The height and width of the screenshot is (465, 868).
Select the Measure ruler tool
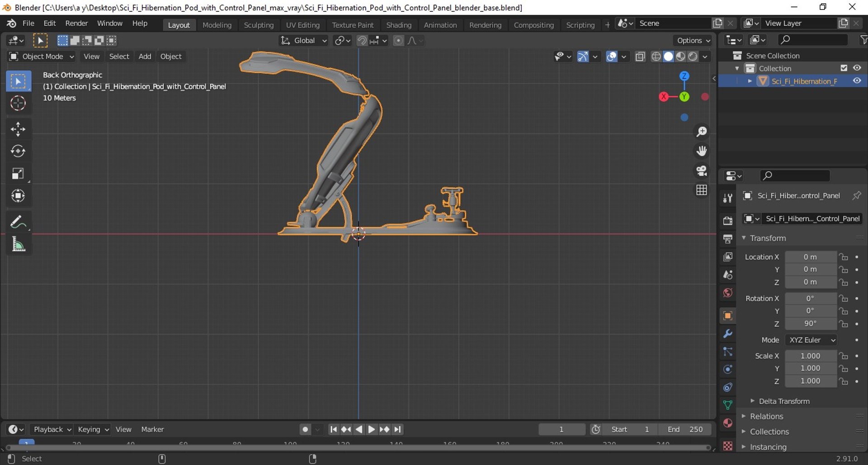(18, 244)
